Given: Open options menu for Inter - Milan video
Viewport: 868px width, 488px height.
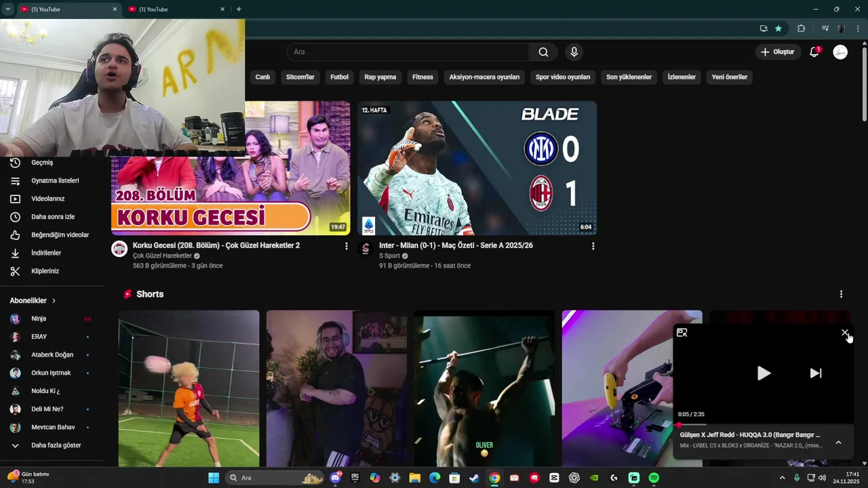Looking at the screenshot, I should [593, 246].
